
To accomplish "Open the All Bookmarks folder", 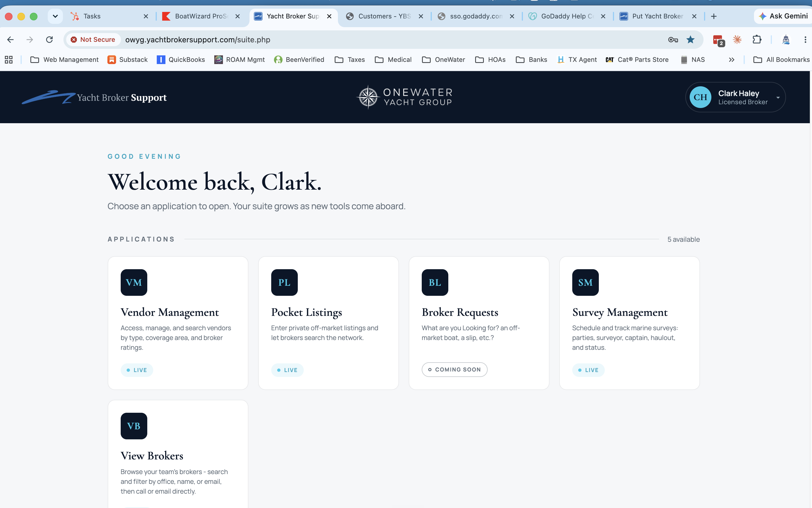I will tap(781, 59).
